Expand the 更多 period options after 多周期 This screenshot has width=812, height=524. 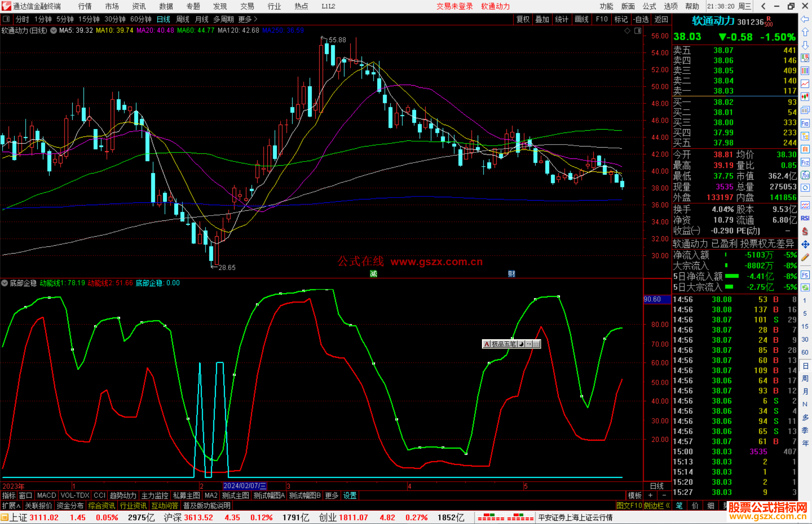tap(248, 19)
